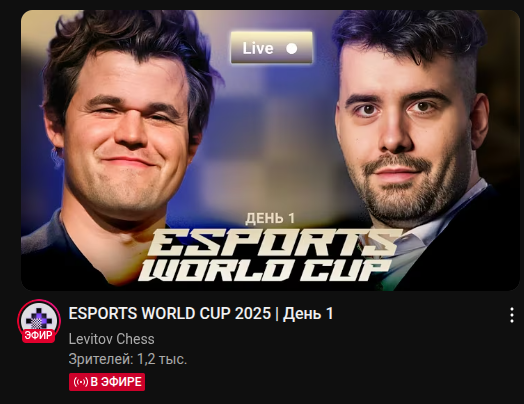Click the В ЭФИРЕ text of live badge

[x=116, y=382]
